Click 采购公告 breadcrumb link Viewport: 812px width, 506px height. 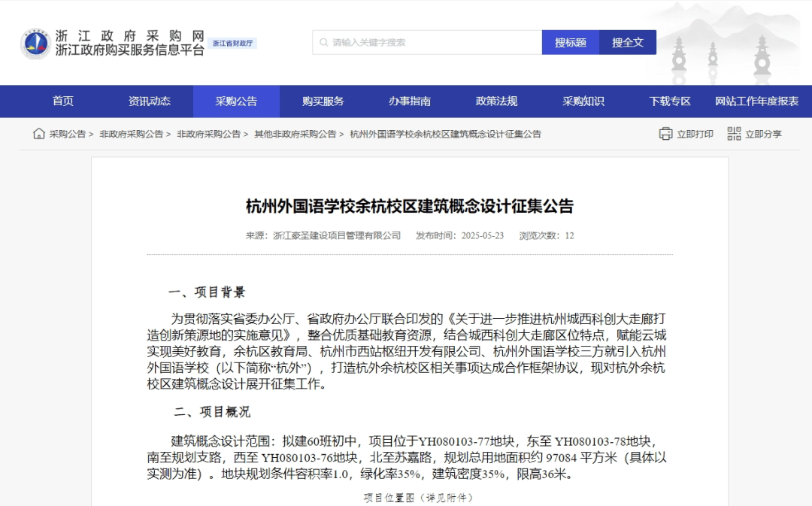pos(68,134)
